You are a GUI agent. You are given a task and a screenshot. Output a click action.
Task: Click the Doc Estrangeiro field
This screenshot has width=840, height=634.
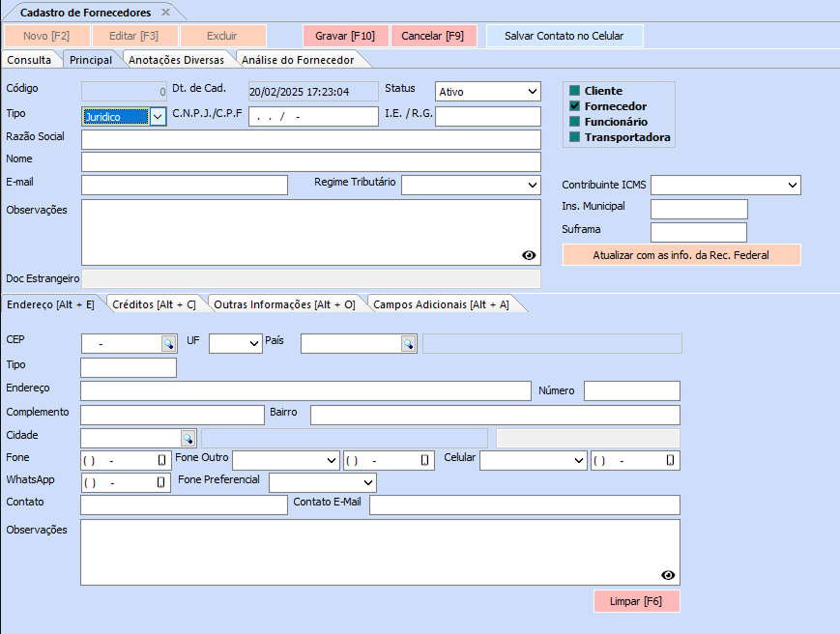[x=311, y=279]
